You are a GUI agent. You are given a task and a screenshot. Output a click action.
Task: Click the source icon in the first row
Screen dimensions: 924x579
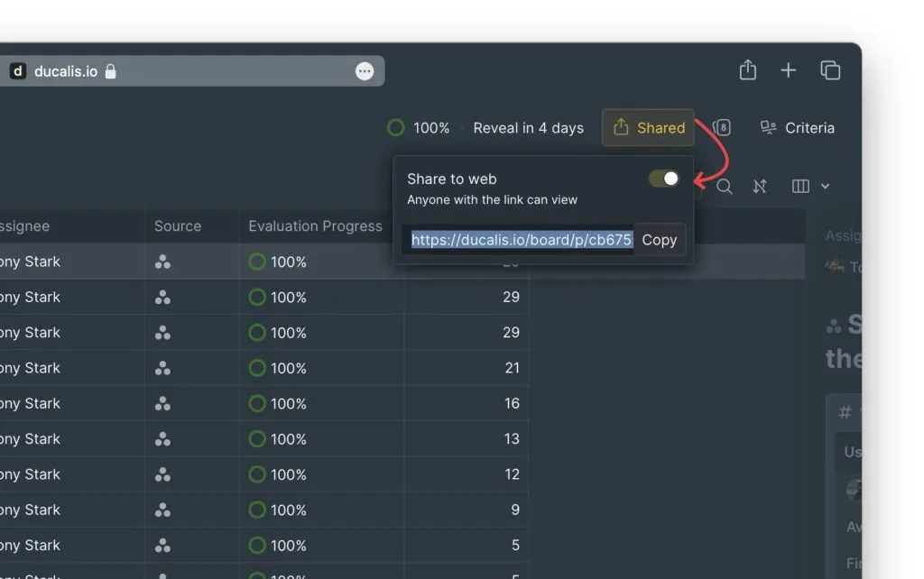(x=162, y=262)
